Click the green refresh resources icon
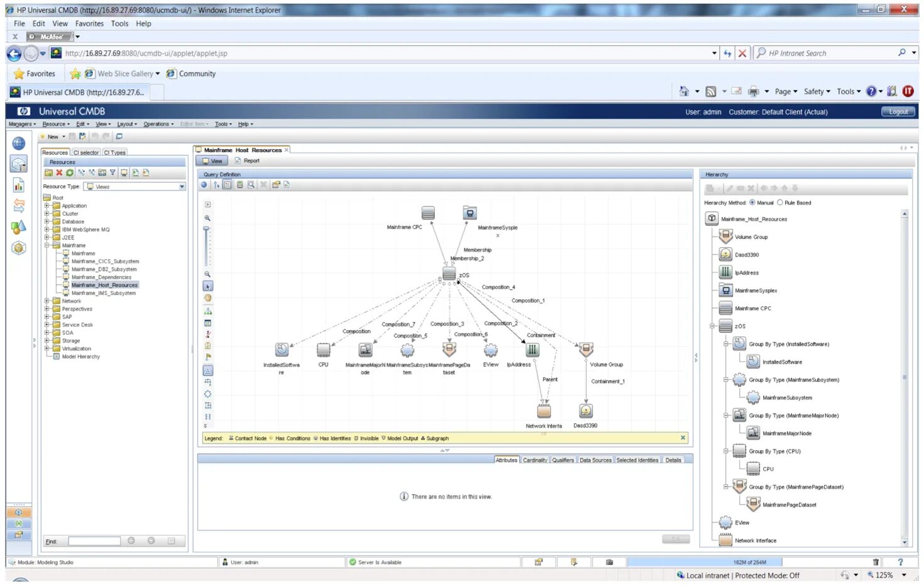Screen dimensions: 924x586 (x=70, y=172)
